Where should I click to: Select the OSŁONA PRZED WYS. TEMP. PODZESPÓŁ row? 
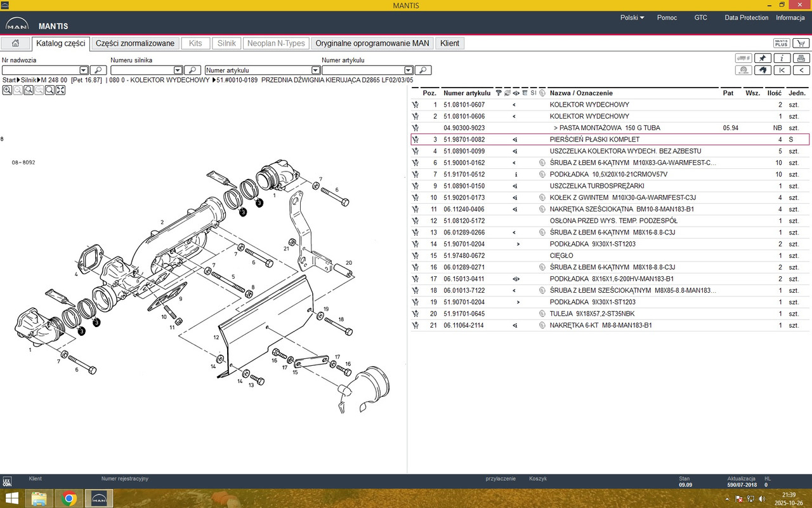click(610, 220)
